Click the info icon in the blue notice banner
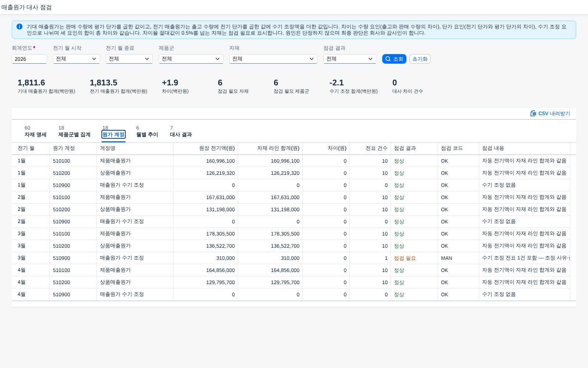This screenshot has height=368, width=588. coord(19,26)
